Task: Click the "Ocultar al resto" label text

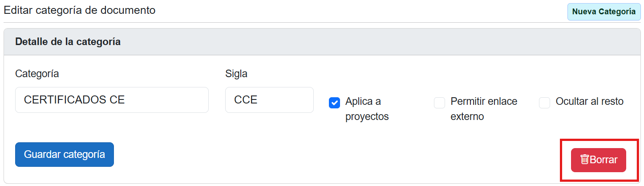Action: pos(589,101)
